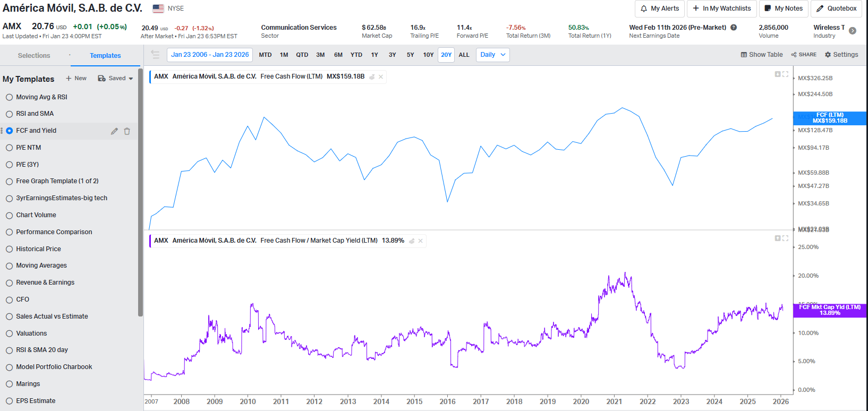Download the bottom FCF yield chart
The height and width of the screenshot is (411, 868).
tap(778, 238)
